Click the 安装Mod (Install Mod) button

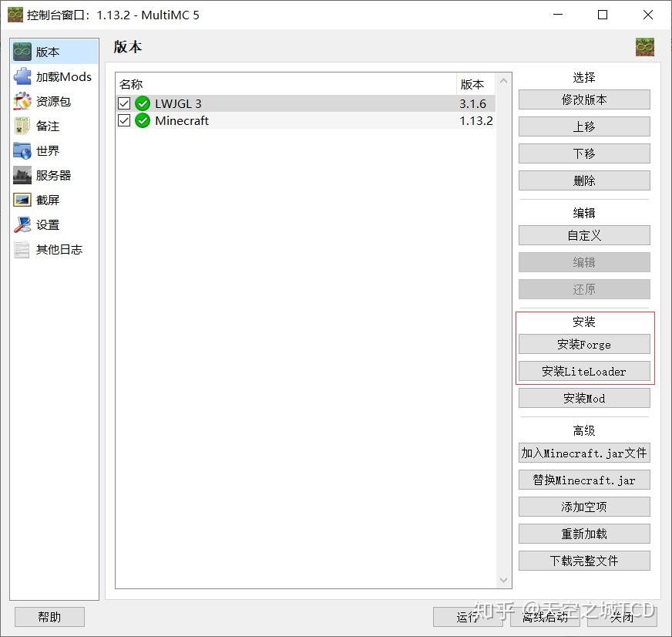[583, 398]
